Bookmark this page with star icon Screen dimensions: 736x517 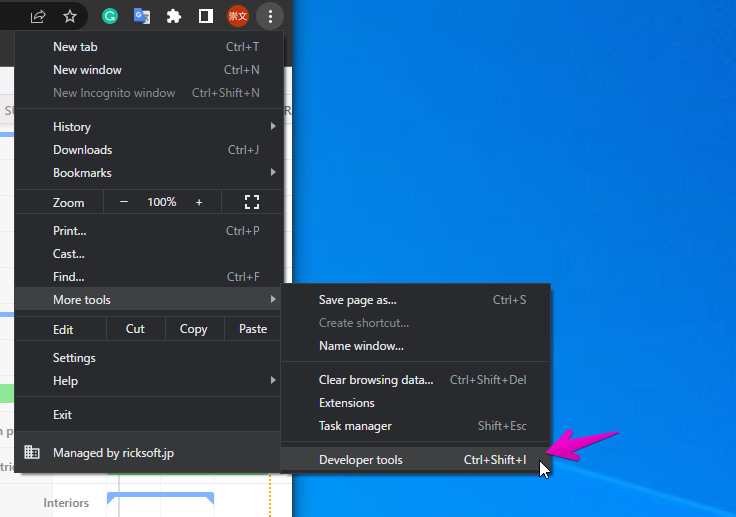tap(70, 16)
